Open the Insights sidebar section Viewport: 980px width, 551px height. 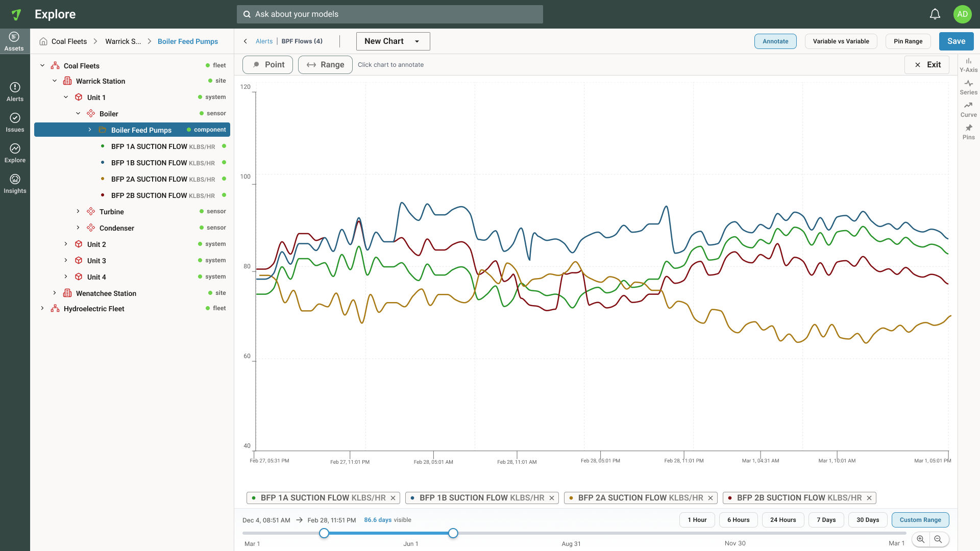[x=15, y=184]
